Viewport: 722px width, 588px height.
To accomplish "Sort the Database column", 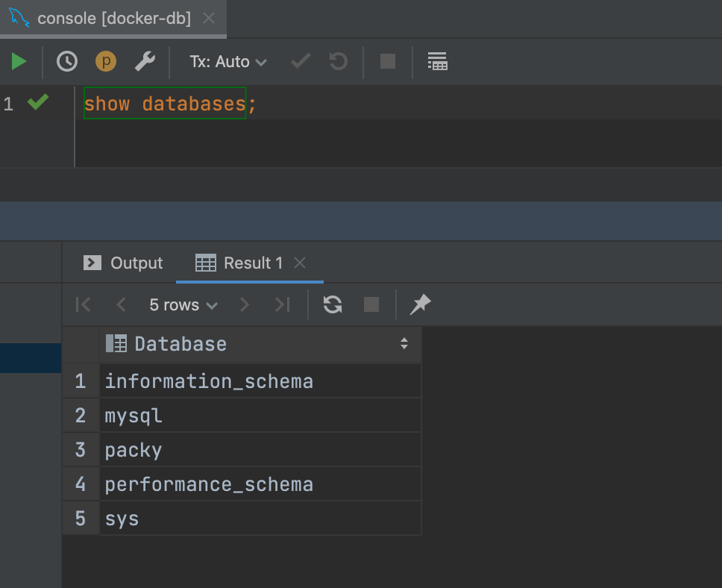I will tap(404, 344).
